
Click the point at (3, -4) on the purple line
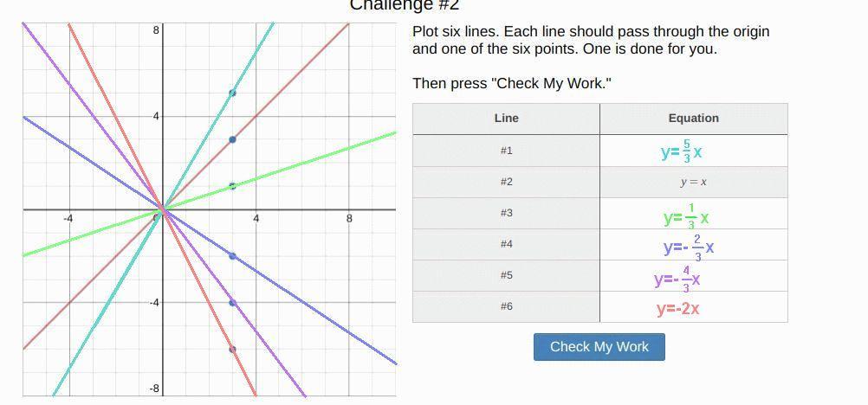(x=232, y=303)
